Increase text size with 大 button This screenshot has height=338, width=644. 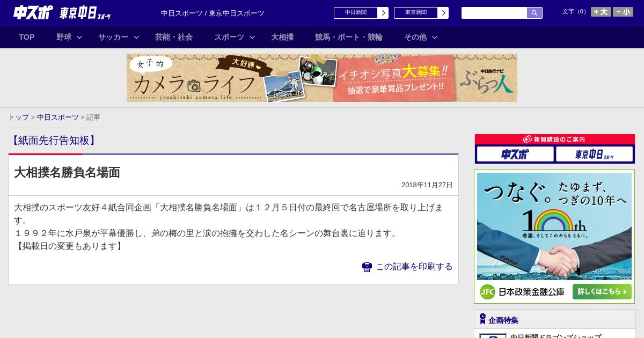(601, 12)
